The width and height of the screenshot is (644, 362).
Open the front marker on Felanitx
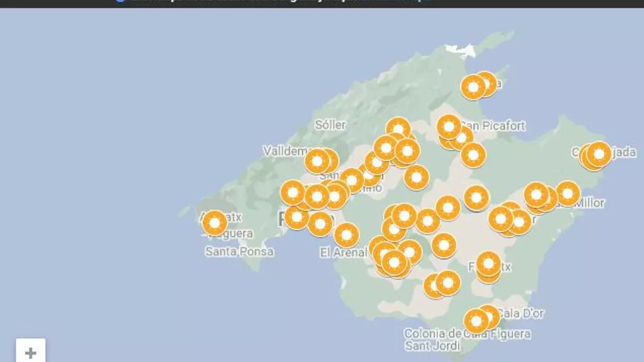point(488,264)
